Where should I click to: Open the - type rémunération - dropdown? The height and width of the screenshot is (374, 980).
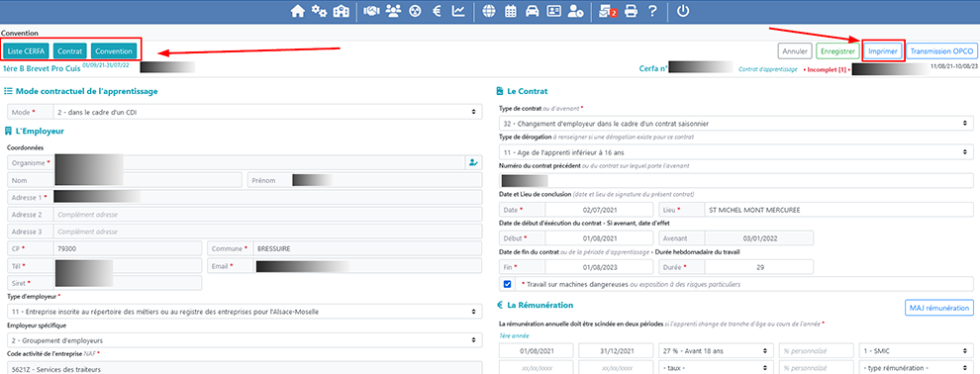click(916, 367)
